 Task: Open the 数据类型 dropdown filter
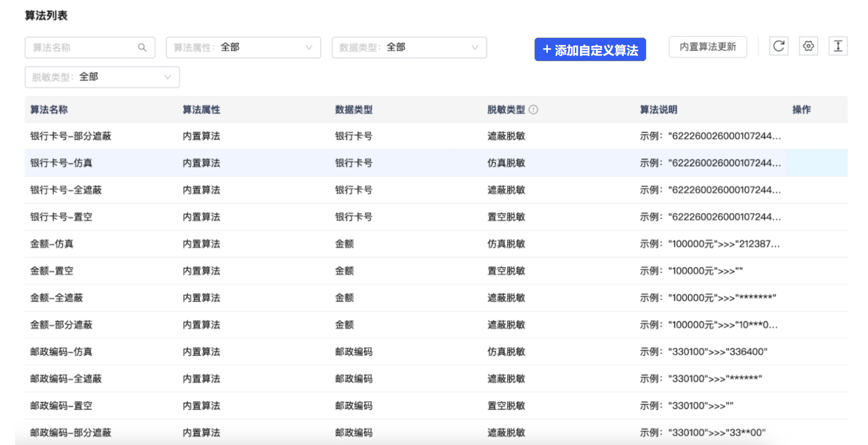[x=409, y=48]
